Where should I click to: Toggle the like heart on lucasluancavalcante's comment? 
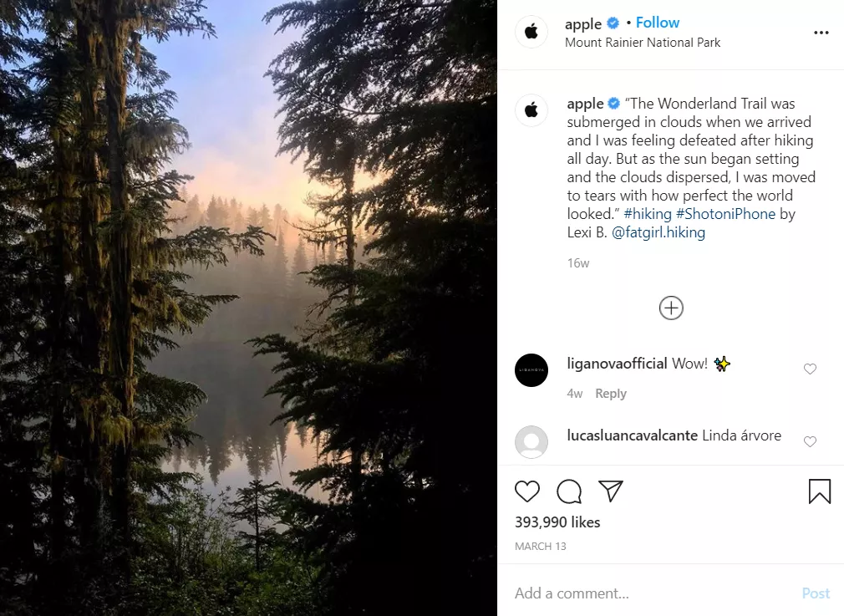810,441
